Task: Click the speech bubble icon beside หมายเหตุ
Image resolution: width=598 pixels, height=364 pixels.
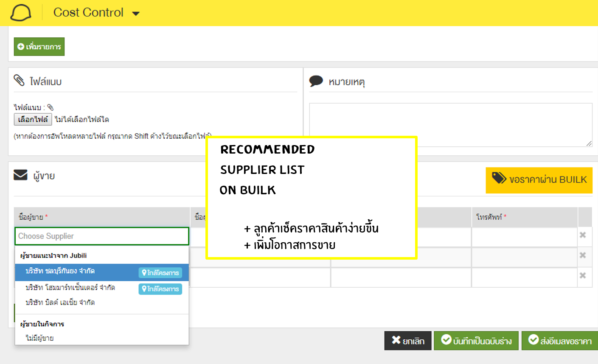Action: [x=316, y=81]
